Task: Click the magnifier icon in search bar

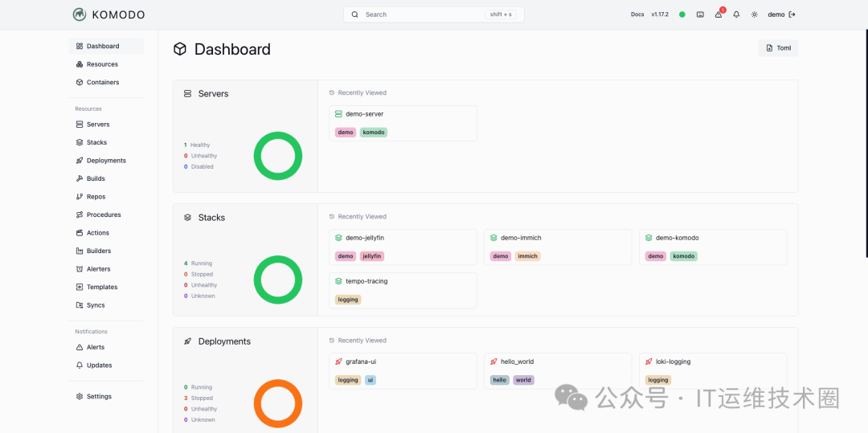Action: [x=355, y=14]
